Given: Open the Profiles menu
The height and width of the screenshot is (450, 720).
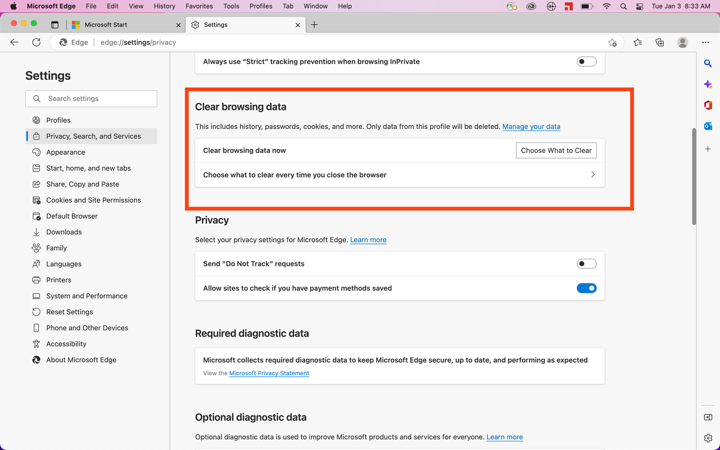Looking at the screenshot, I should click(x=261, y=6).
